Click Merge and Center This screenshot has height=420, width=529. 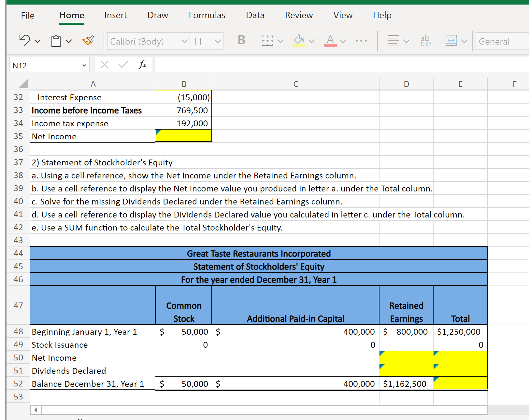click(x=452, y=40)
